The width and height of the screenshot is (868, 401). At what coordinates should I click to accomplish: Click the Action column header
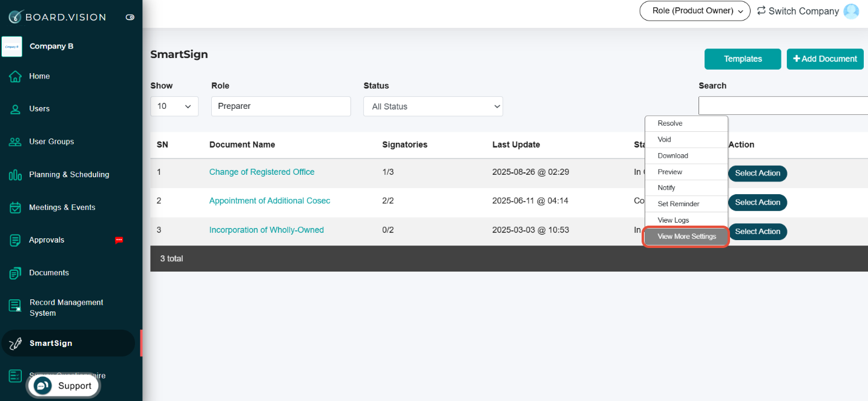coord(741,145)
